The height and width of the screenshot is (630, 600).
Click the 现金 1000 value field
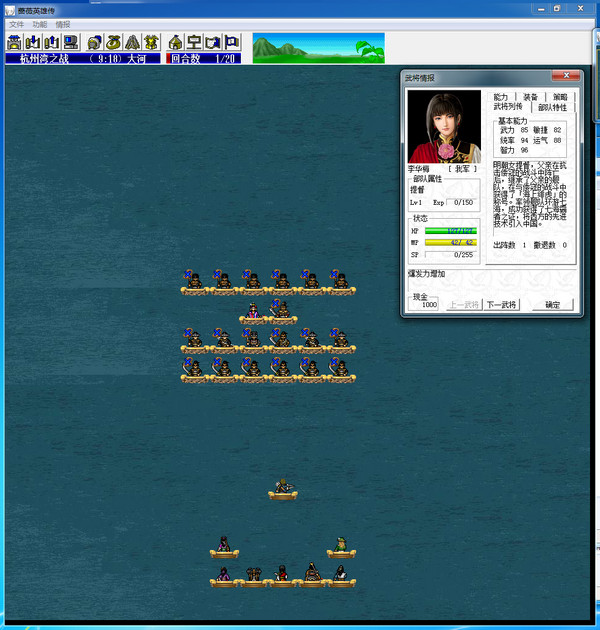pos(423,305)
